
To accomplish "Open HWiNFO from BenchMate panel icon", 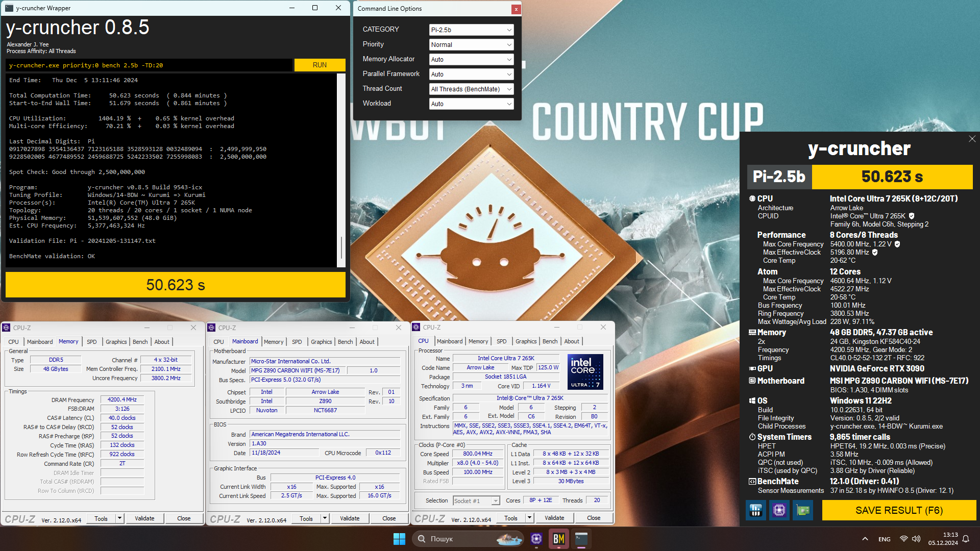I will pyautogui.click(x=755, y=510).
